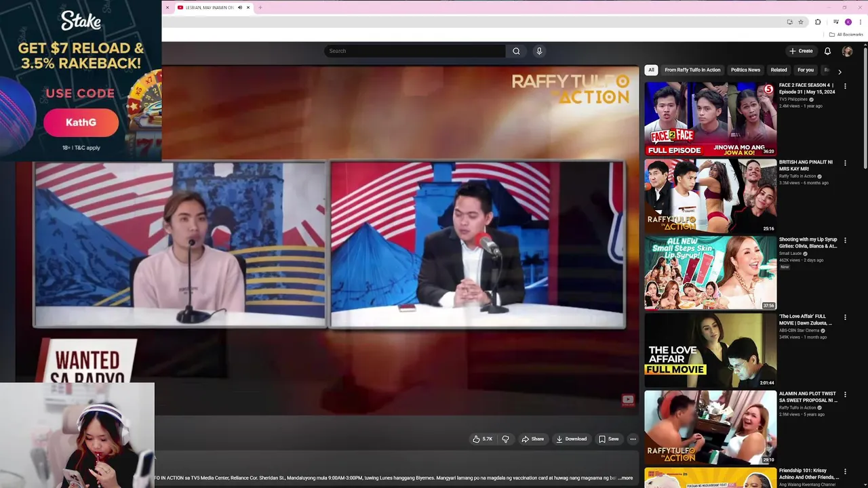Expand description with ...more
868x488 pixels.
click(x=625, y=478)
